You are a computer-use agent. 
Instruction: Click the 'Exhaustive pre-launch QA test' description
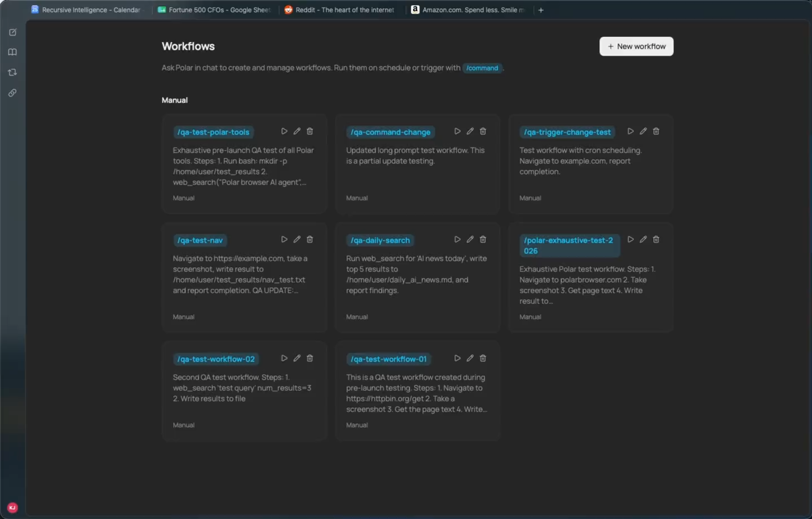pyautogui.click(x=244, y=166)
